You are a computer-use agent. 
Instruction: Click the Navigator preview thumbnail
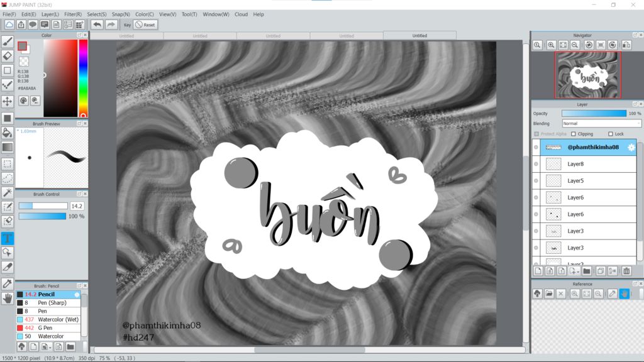click(x=587, y=75)
